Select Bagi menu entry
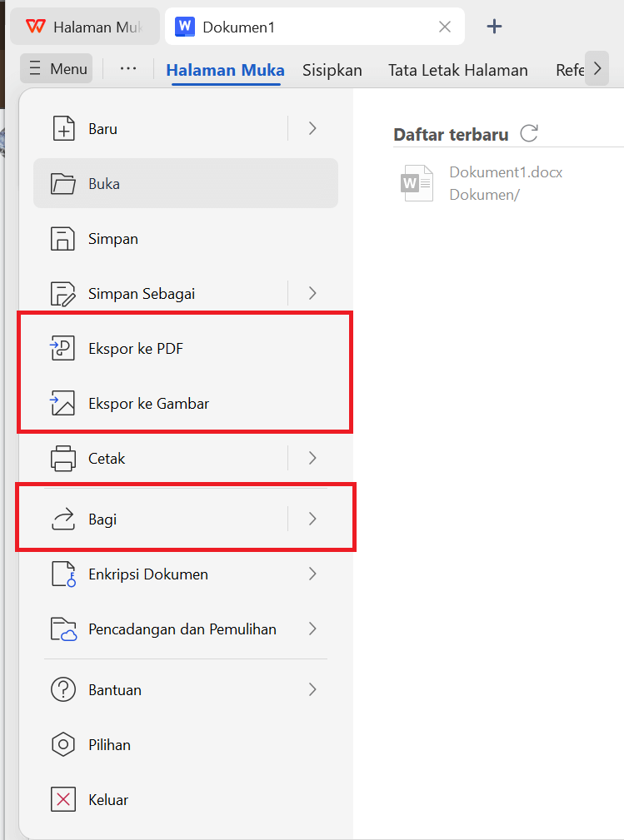 [186, 519]
